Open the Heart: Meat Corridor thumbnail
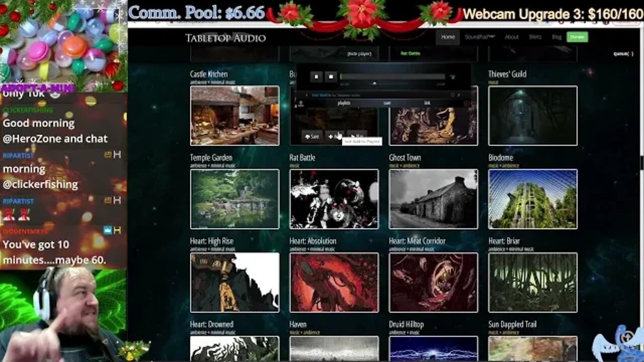This screenshot has width=644, height=362. 433,283
